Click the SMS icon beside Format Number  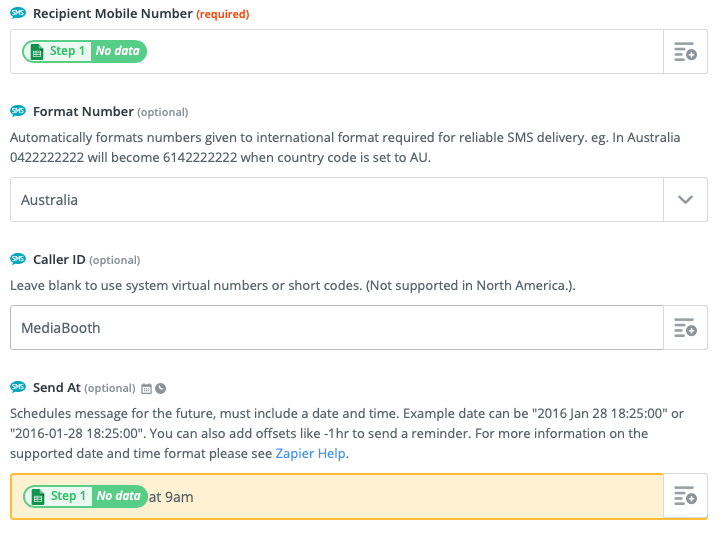pos(17,111)
